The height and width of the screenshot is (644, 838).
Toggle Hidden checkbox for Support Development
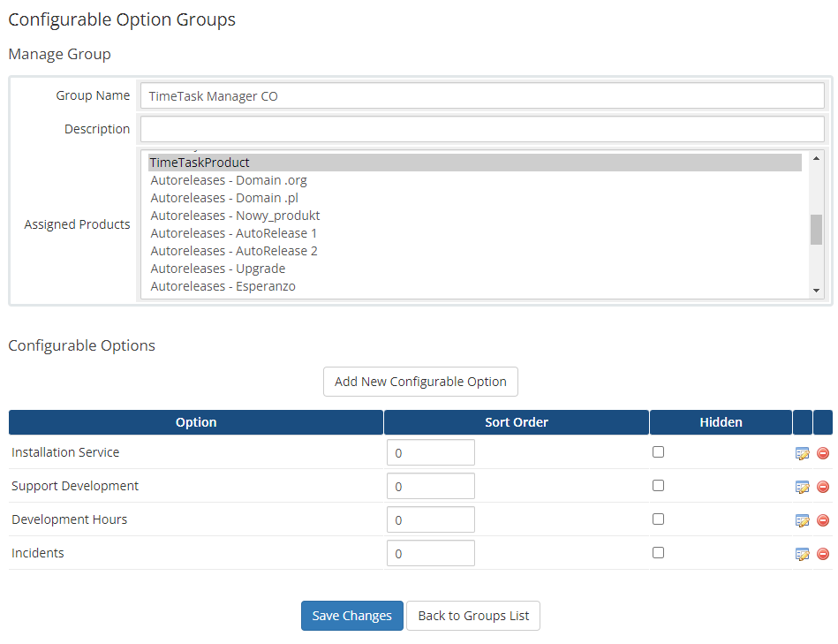click(659, 486)
